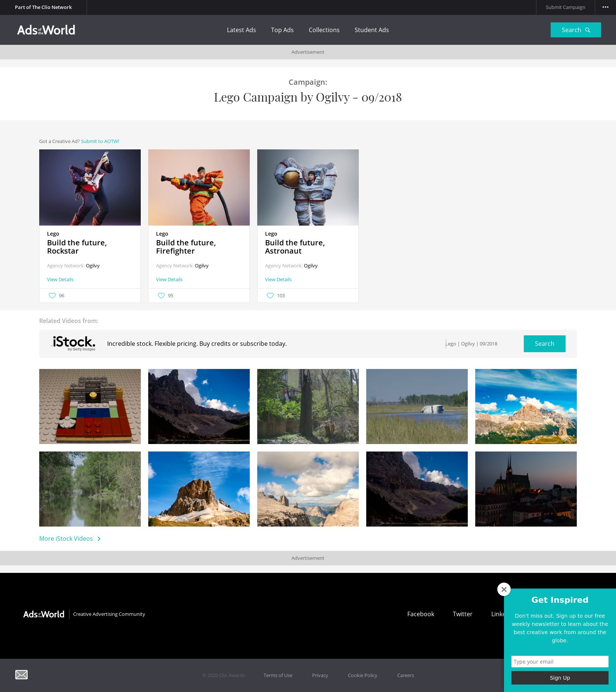Like the Astronaut ad with heart icon
Viewport: 616px width, 692px height.
[270, 295]
